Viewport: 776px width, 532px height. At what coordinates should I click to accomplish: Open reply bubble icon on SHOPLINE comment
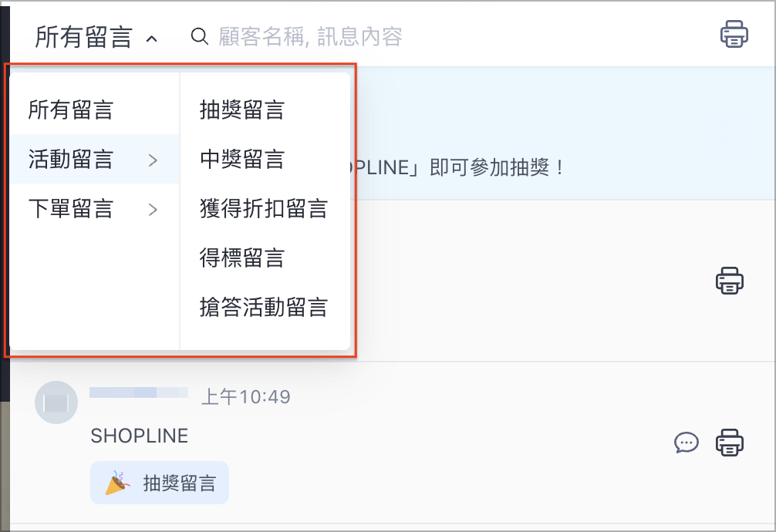pyautogui.click(x=687, y=443)
